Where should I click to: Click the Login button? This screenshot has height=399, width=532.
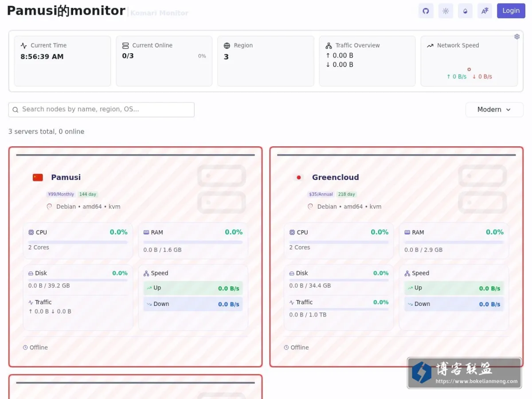pos(511,11)
